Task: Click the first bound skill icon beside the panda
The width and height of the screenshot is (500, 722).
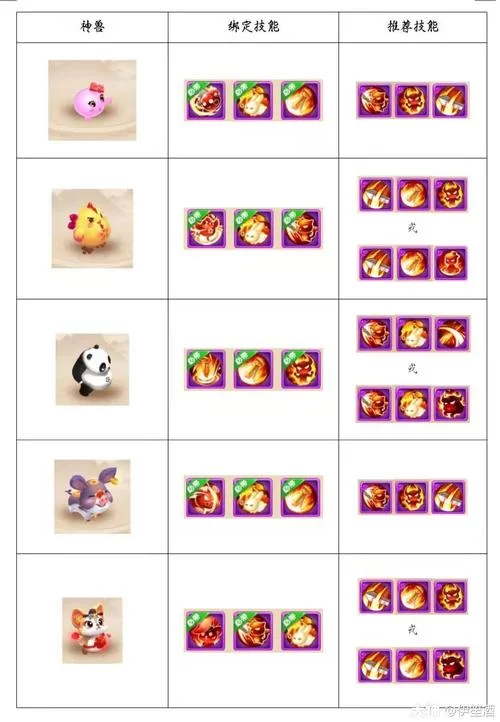Action: click(205, 369)
